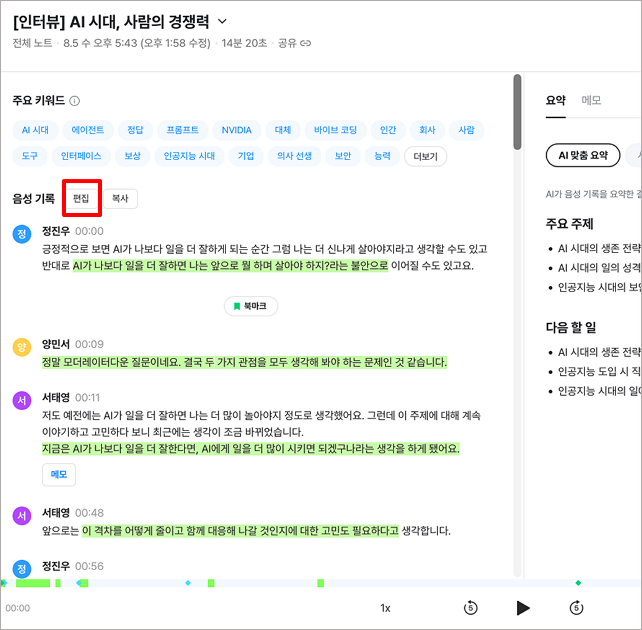
Task: Click the 복사 button
Action: [x=120, y=199]
